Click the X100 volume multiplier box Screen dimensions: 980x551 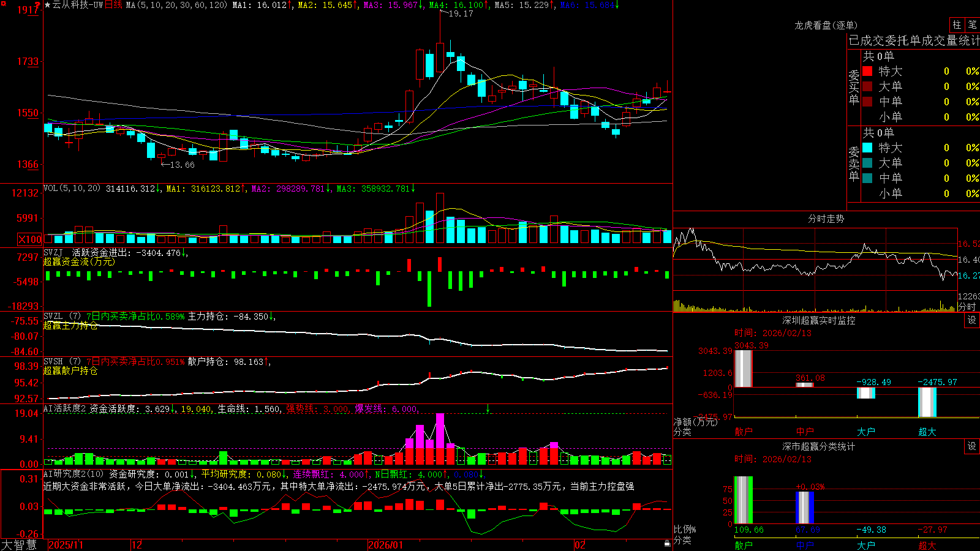pos(30,239)
